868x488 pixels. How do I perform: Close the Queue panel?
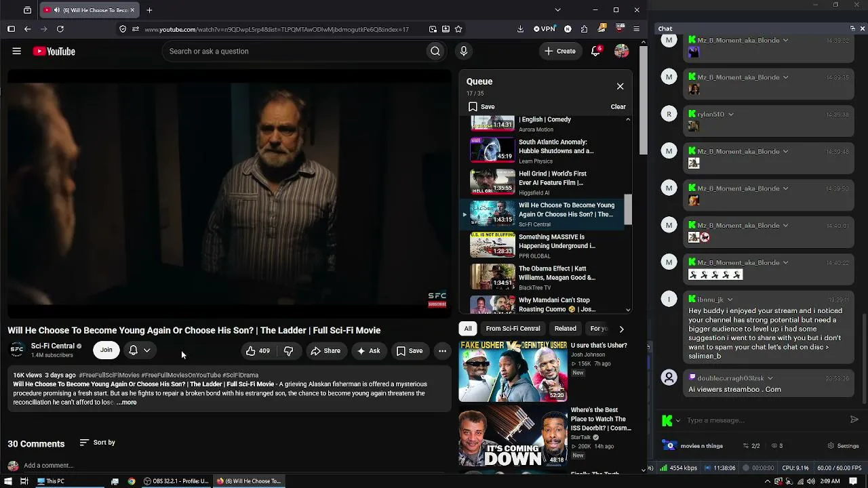pyautogui.click(x=620, y=86)
